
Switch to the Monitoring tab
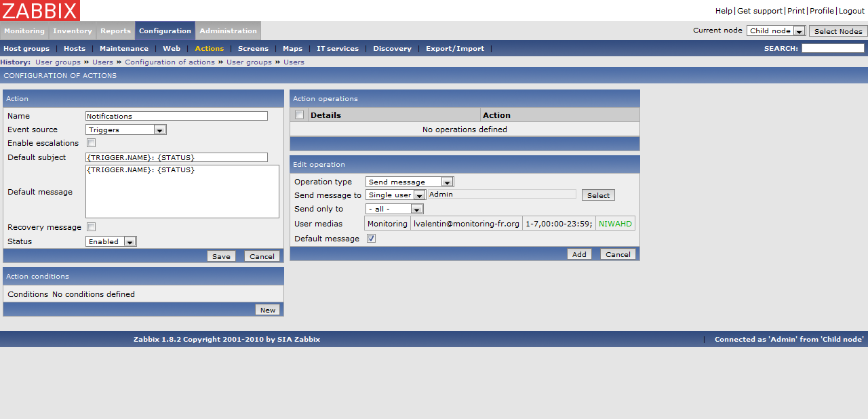tap(24, 31)
